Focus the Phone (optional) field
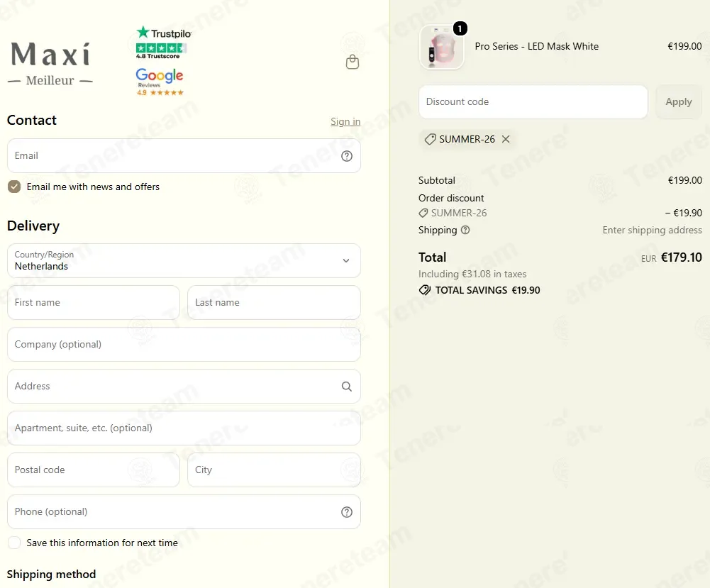Image resolution: width=710 pixels, height=588 pixels. click(x=184, y=512)
